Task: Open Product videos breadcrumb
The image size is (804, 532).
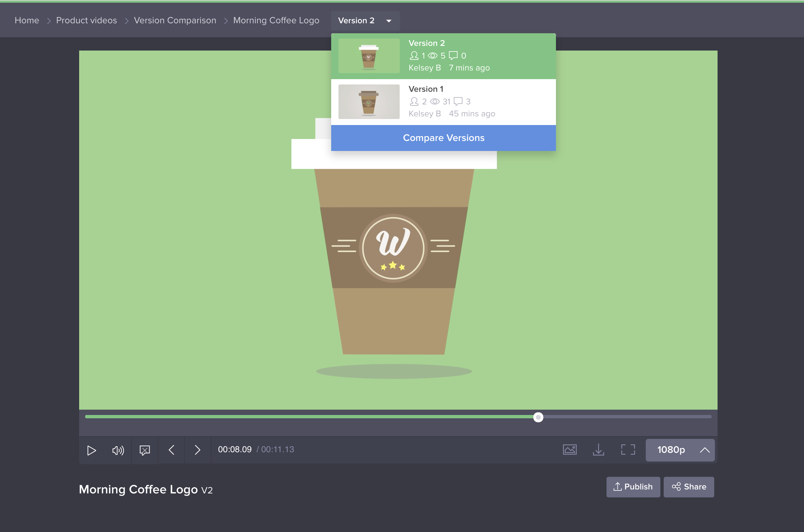Action: pyautogui.click(x=86, y=20)
